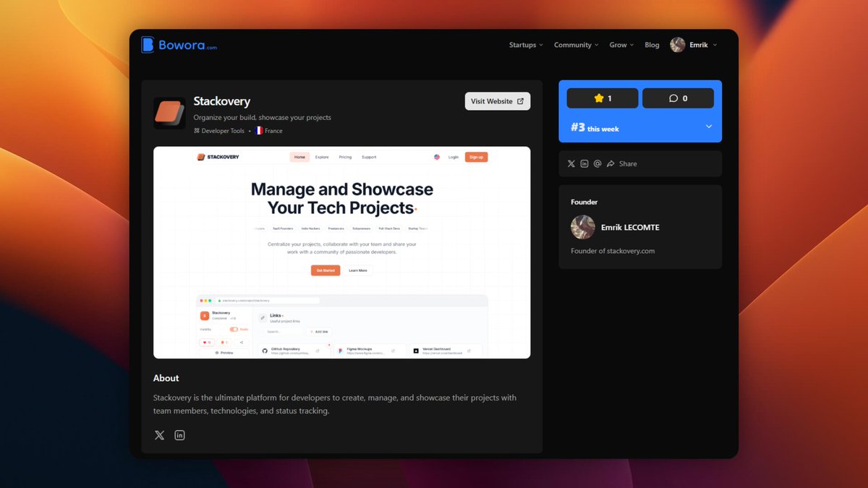Click the Founder section heading

coord(584,202)
